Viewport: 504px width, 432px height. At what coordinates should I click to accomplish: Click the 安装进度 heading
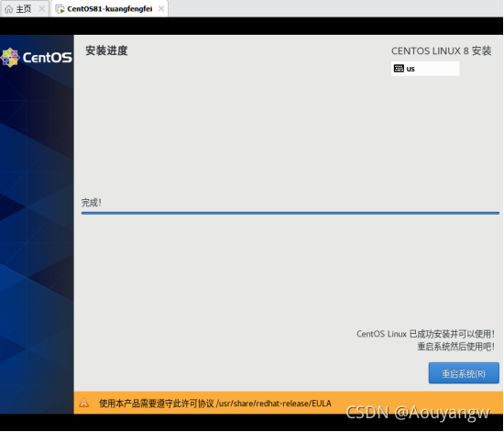(x=106, y=50)
